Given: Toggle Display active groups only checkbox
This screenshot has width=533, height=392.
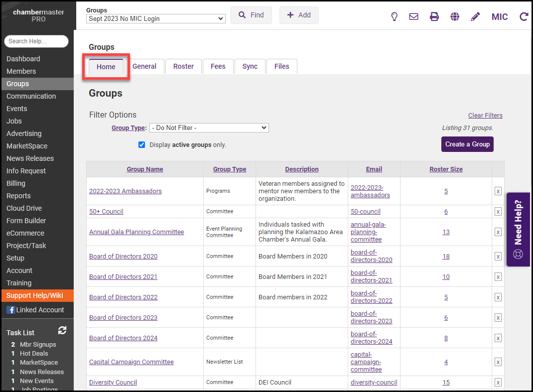Looking at the screenshot, I should 142,145.
